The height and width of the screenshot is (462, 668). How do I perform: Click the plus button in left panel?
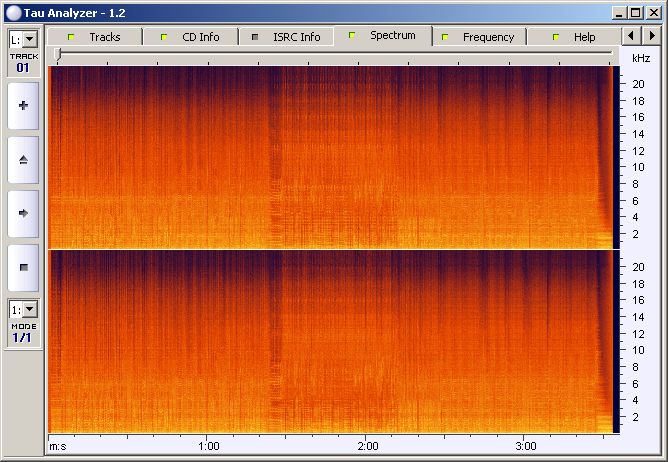(x=23, y=106)
